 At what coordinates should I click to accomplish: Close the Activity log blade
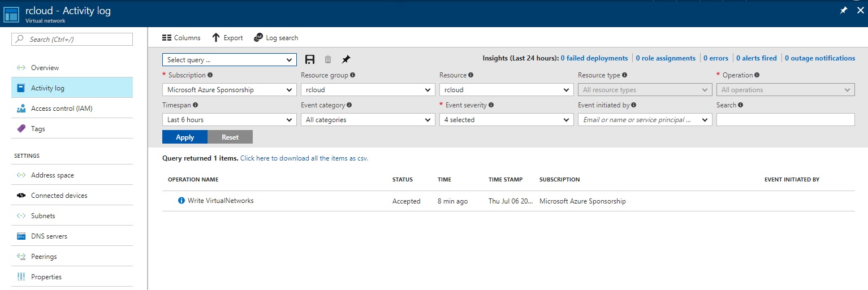[860, 10]
